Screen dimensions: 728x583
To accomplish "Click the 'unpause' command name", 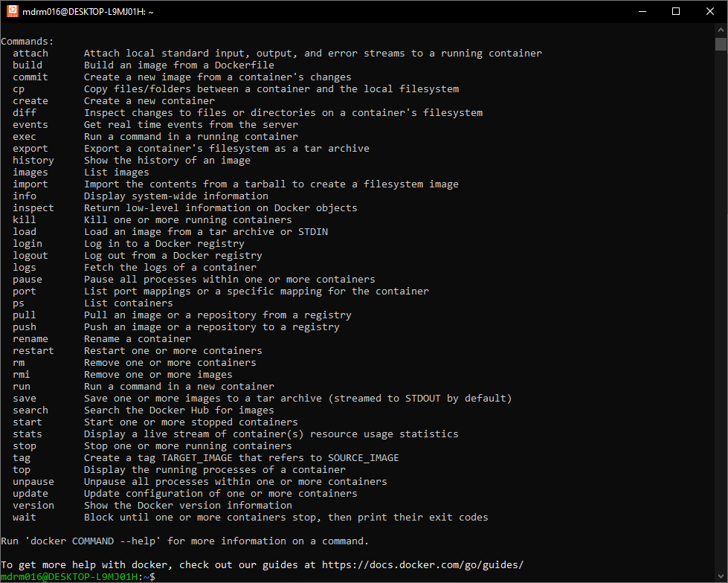I will 33,482.
